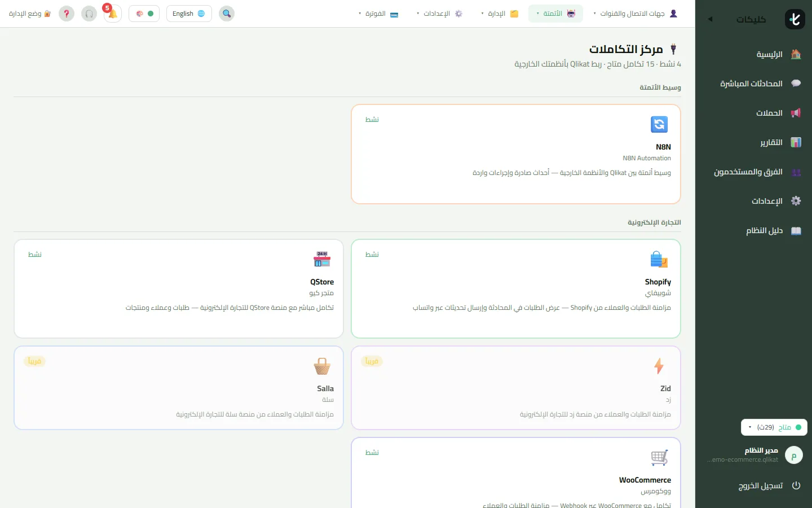Expand جهات الاتصال والقنوات top menu

point(636,14)
